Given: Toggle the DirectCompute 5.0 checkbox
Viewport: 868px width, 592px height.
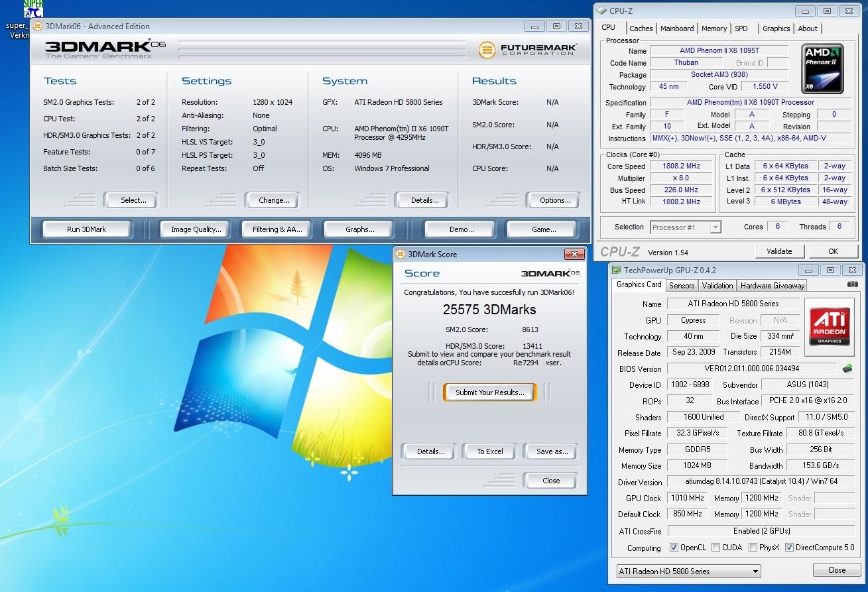Looking at the screenshot, I should [x=789, y=548].
